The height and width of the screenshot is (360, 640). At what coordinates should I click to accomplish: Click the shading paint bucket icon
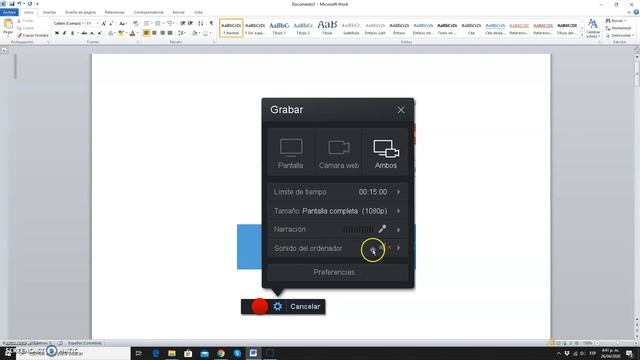click(195, 33)
